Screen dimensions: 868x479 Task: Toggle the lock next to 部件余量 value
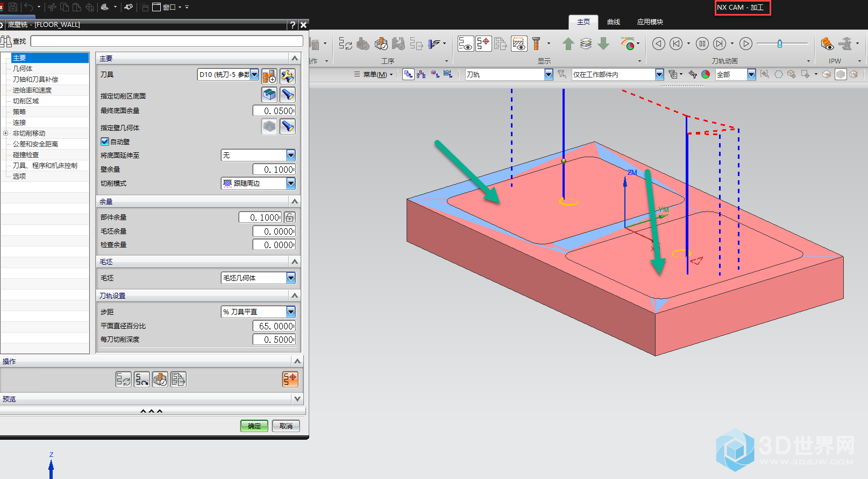[289, 217]
